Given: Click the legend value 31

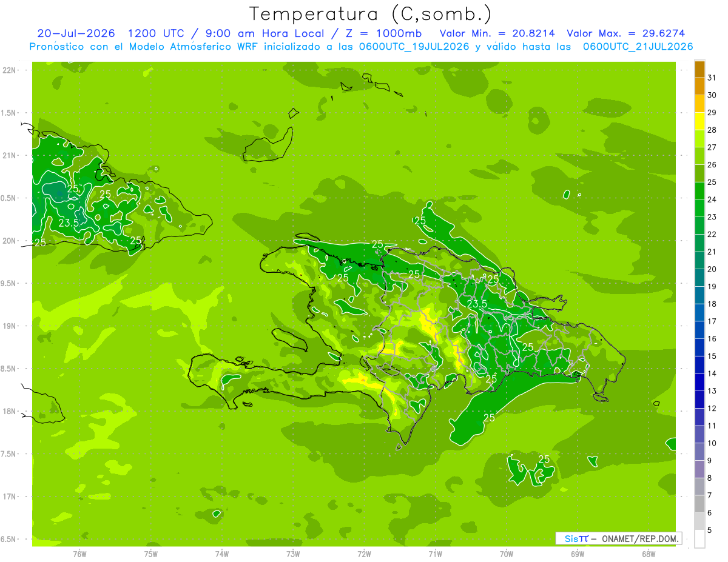Looking at the screenshot, I should click(712, 78).
